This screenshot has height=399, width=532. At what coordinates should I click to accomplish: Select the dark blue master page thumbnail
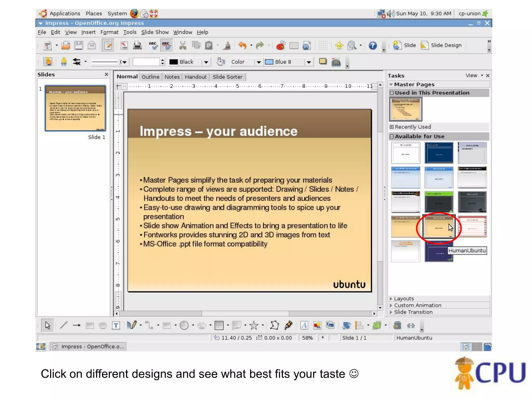[x=439, y=152]
